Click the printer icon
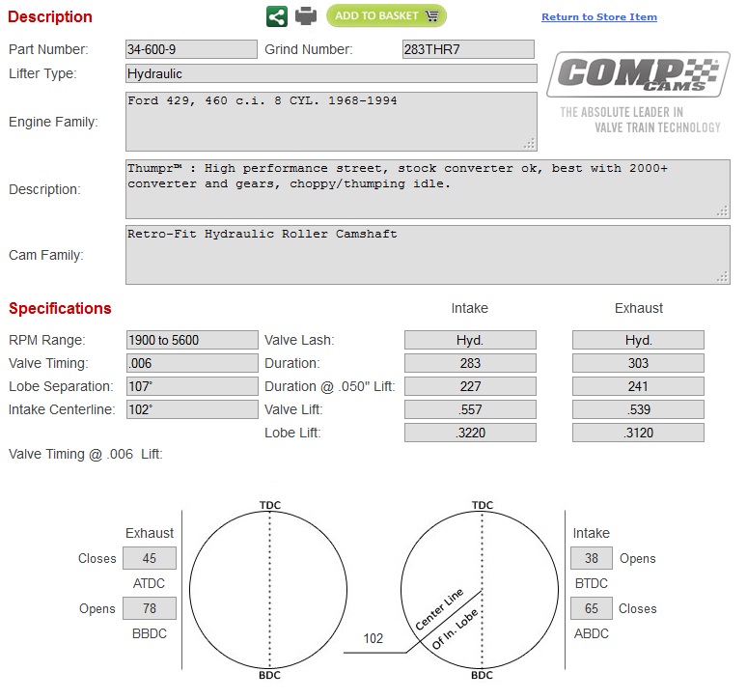The image size is (747, 700). click(x=306, y=16)
